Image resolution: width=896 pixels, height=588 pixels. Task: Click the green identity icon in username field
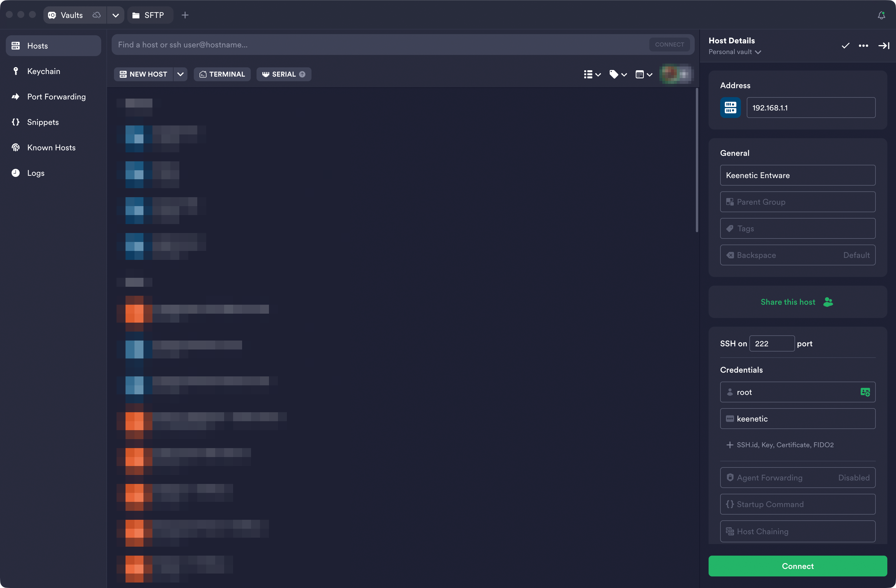865,392
